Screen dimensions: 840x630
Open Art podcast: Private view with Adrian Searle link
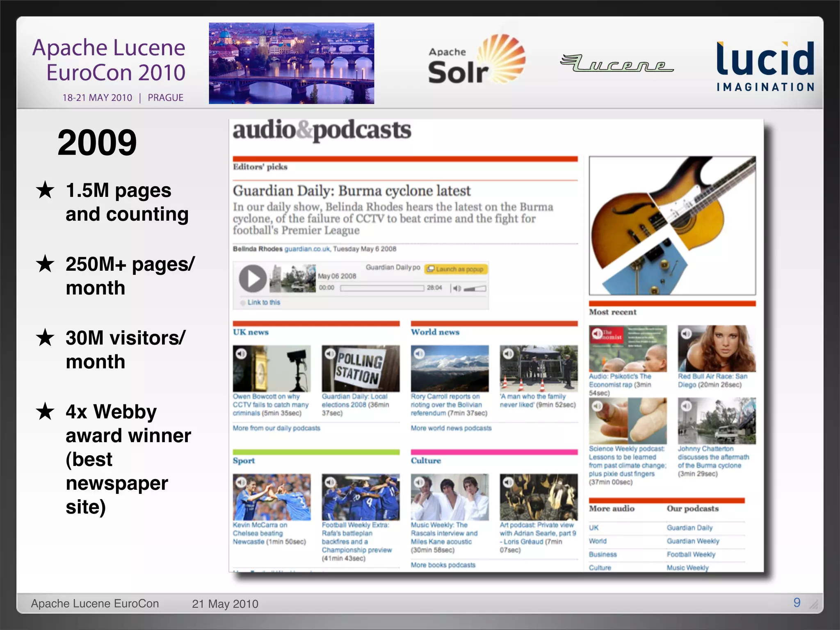click(538, 537)
